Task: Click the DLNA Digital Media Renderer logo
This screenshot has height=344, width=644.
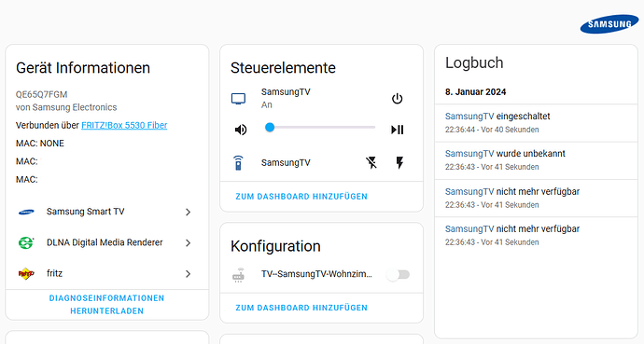Action: point(26,242)
